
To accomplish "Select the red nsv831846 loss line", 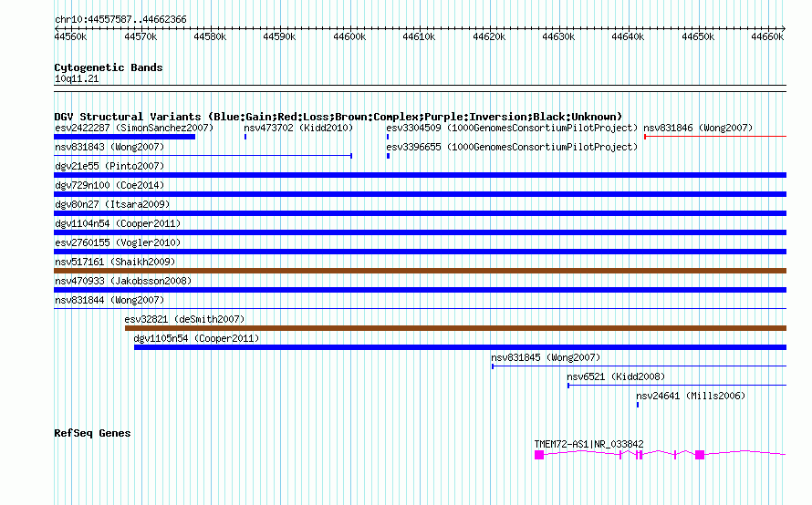I will (715, 137).
